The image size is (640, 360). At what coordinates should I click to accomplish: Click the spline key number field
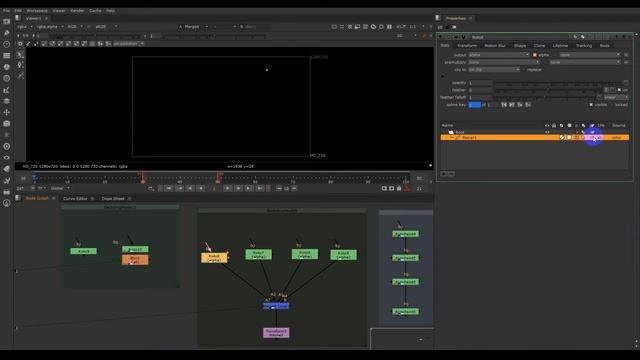click(474, 105)
